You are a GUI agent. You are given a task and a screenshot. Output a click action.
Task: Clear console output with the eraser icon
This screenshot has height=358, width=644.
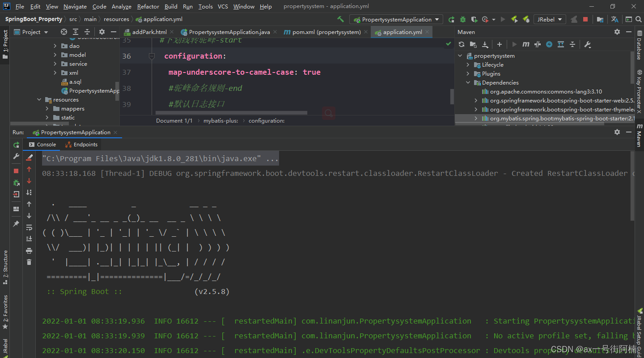point(29,158)
